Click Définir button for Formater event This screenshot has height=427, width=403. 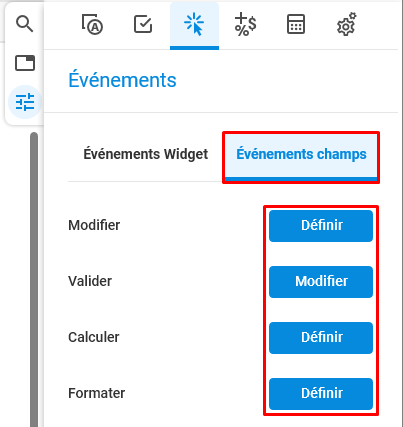click(x=321, y=394)
